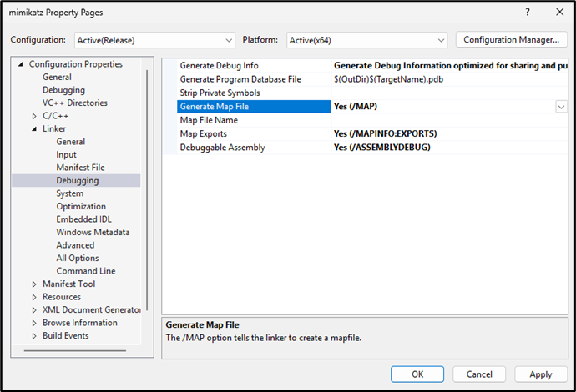Select the Browse Information tree item
The width and height of the screenshot is (576, 392).
79,323
